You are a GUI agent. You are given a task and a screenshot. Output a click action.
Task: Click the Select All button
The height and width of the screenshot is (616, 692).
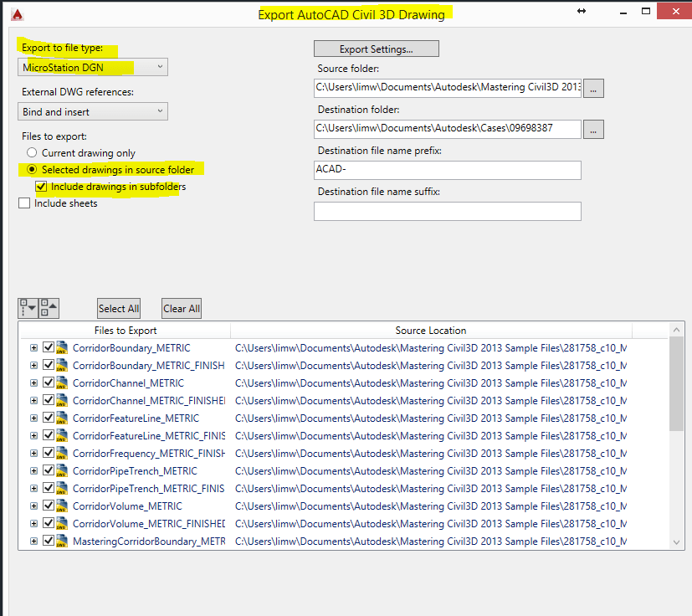pyautogui.click(x=119, y=308)
